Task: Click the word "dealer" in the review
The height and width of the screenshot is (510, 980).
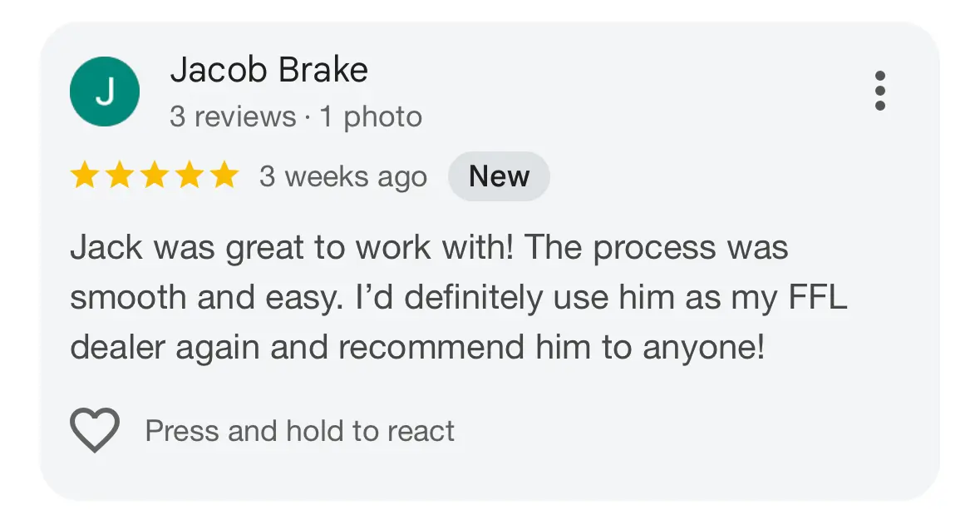Action: click(120, 349)
